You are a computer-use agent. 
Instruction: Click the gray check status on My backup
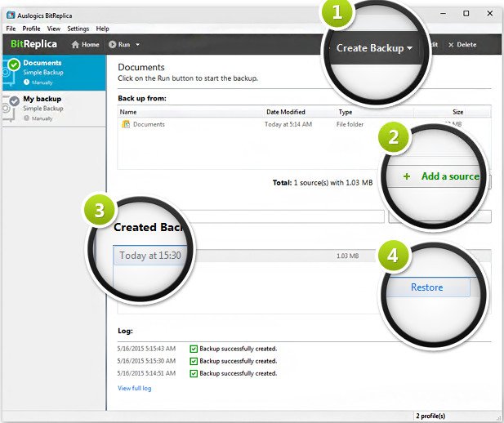(x=14, y=101)
